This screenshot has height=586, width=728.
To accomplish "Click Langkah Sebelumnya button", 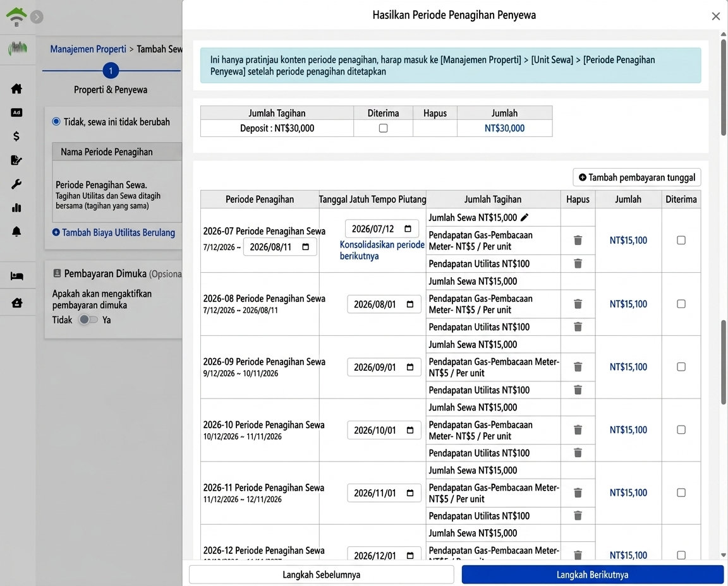I will tap(321, 575).
